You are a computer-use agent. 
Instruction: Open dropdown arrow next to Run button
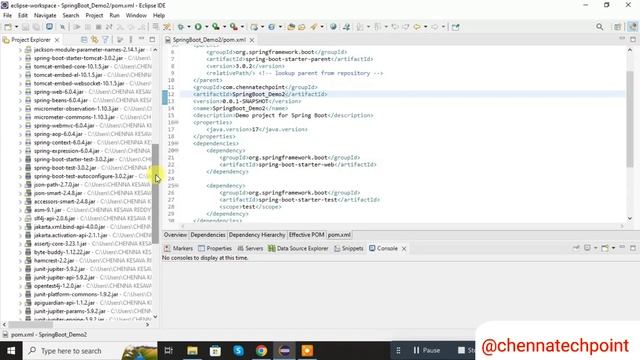pos(207,27)
